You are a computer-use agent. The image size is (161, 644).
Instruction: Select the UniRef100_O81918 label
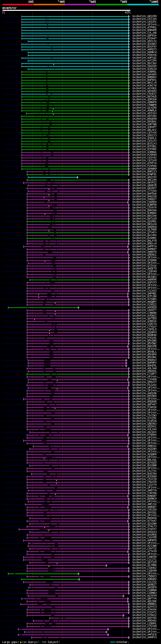[x=144, y=66]
